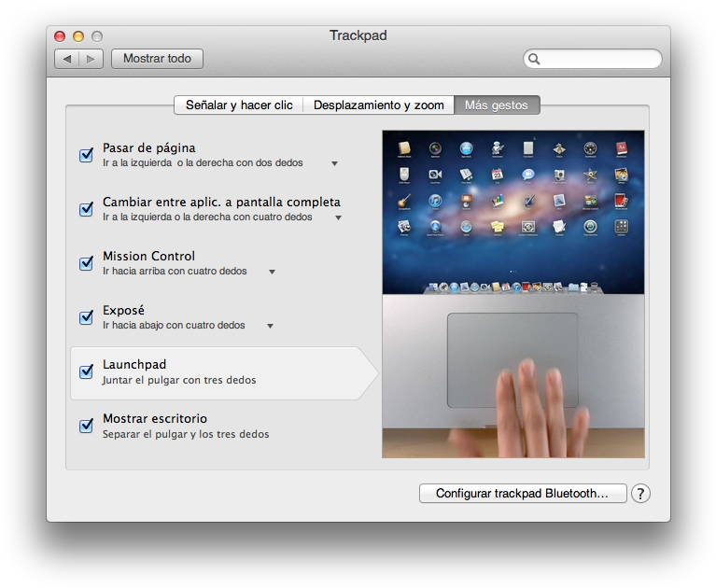Click the red close window button

click(60, 36)
